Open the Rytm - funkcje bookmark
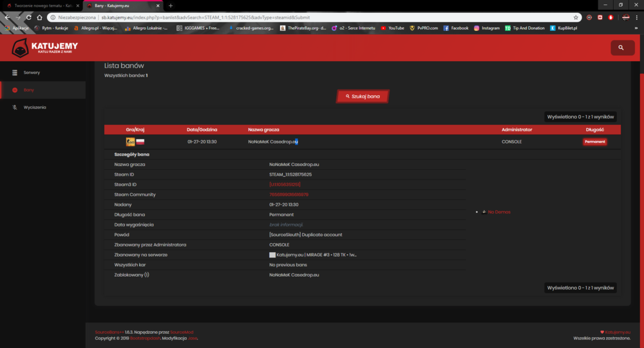Image resolution: width=644 pixels, height=348 pixels. [x=52, y=28]
